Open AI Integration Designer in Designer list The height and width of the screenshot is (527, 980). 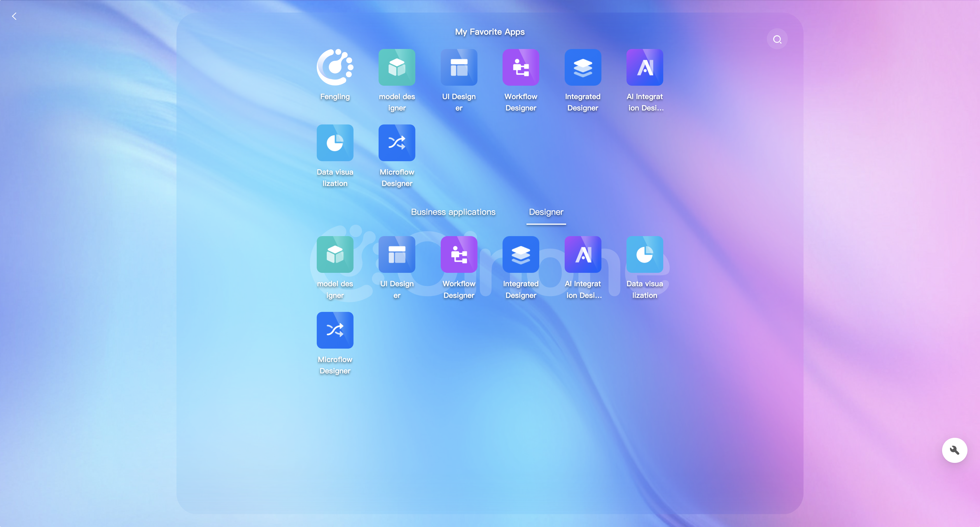(582, 254)
